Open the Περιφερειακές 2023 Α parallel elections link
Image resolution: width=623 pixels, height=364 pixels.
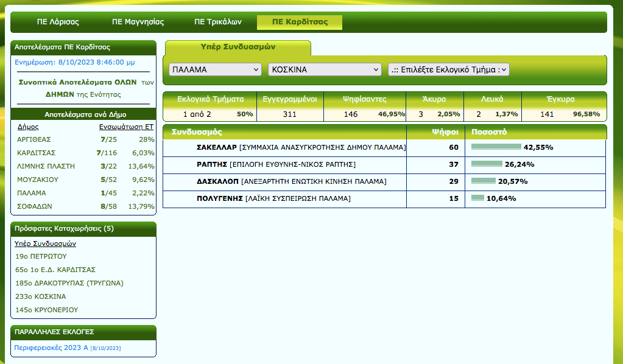[x=51, y=348]
